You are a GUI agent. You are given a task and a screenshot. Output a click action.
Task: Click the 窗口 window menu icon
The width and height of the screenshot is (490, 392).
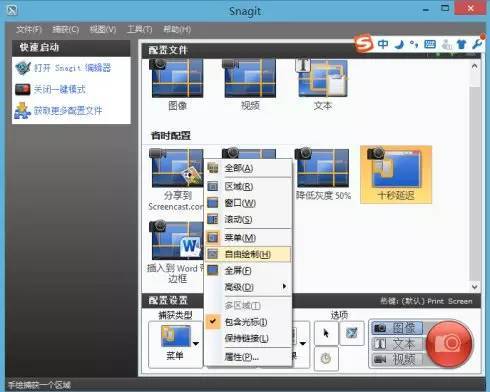(x=213, y=203)
